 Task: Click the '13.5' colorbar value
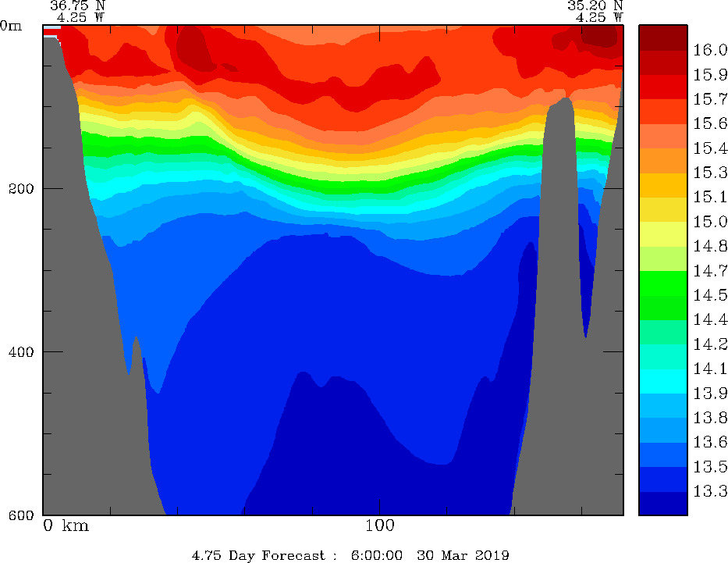710,467
